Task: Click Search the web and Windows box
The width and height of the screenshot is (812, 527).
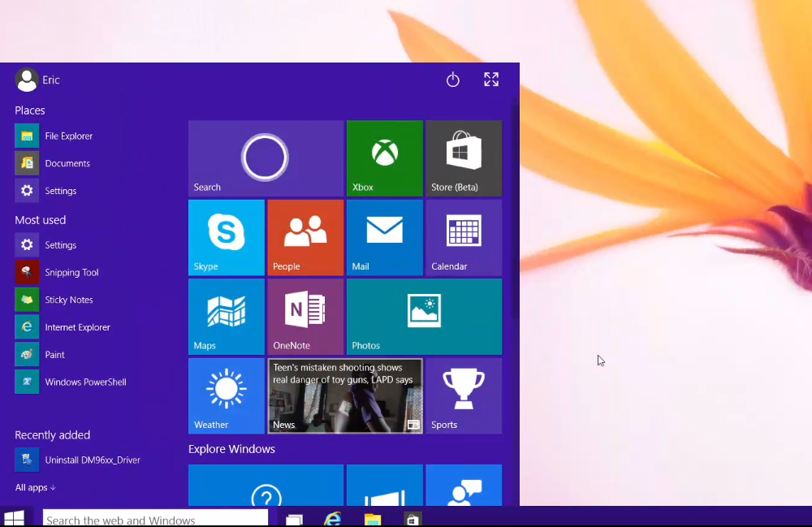Action: tap(155, 519)
